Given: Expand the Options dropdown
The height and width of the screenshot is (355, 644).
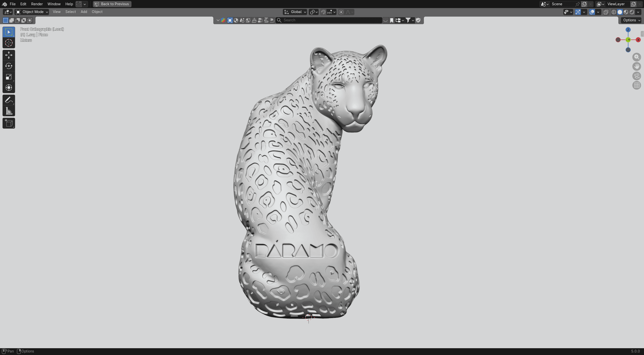Looking at the screenshot, I should point(632,20).
